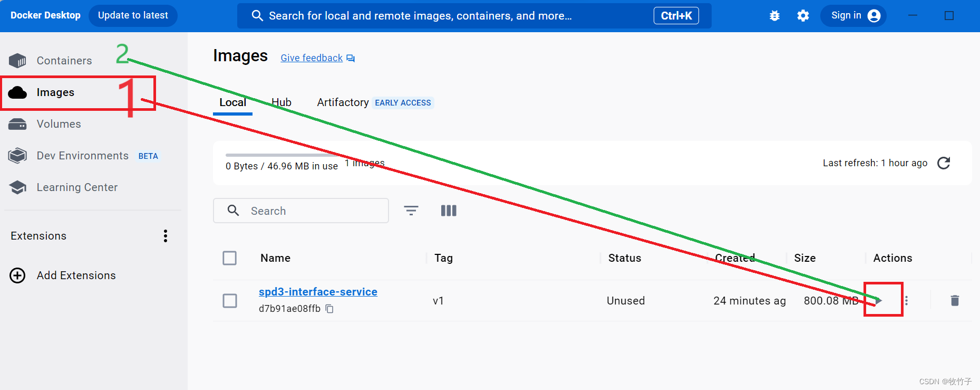Open the Extensions three-dot menu

(x=166, y=236)
